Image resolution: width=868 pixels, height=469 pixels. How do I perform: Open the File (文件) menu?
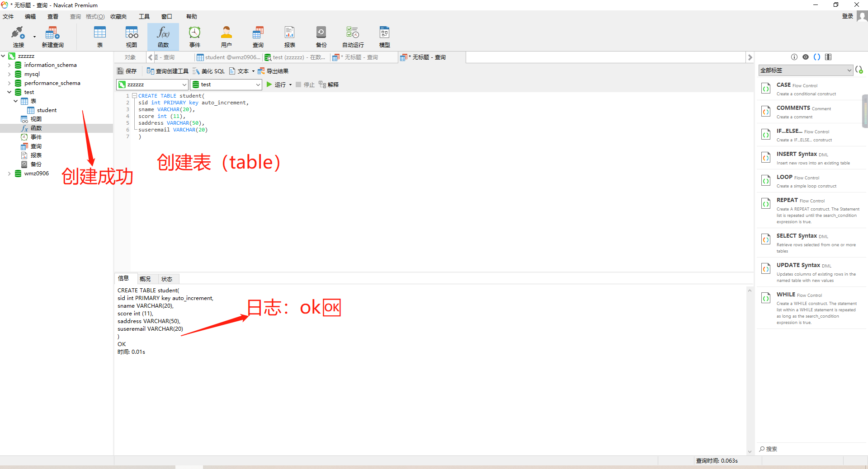coord(8,17)
